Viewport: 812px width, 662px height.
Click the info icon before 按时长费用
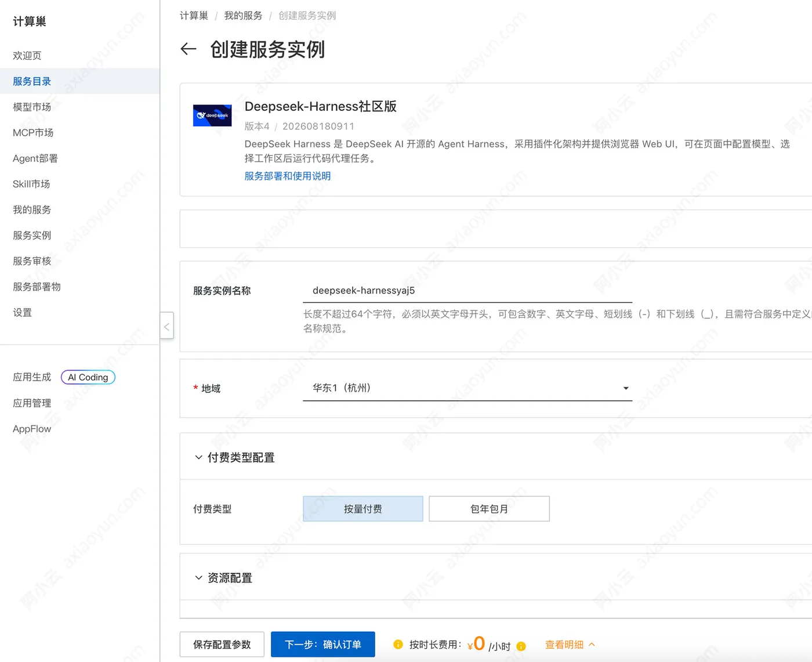click(x=398, y=644)
